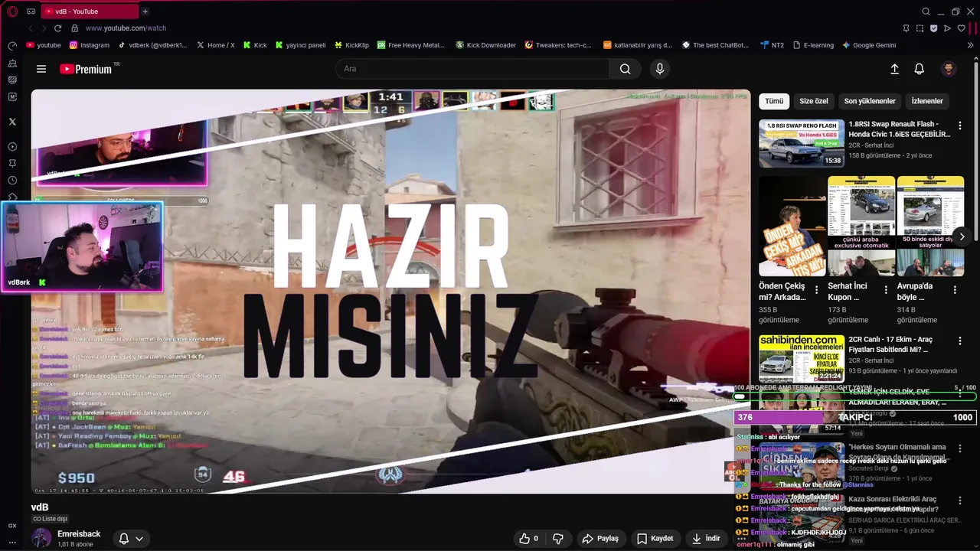Viewport: 980px width, 551px height.
Task: Click the Kaydet save button
Action: click(655, 539)
